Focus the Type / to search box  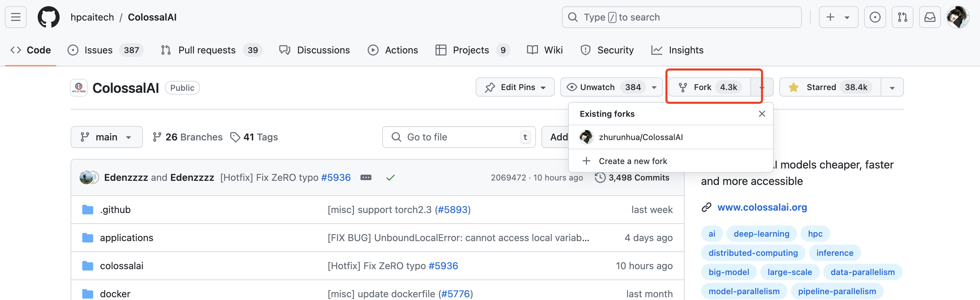681,17
